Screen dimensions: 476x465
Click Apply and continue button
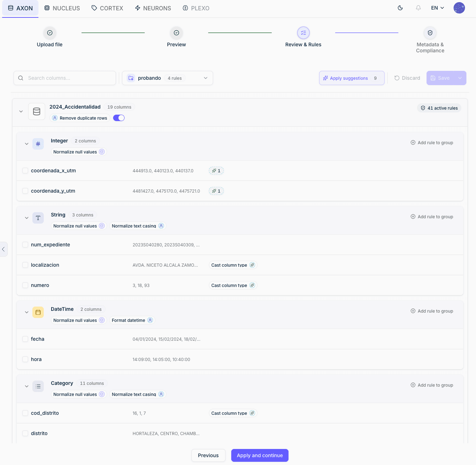[x=260, y=455]
